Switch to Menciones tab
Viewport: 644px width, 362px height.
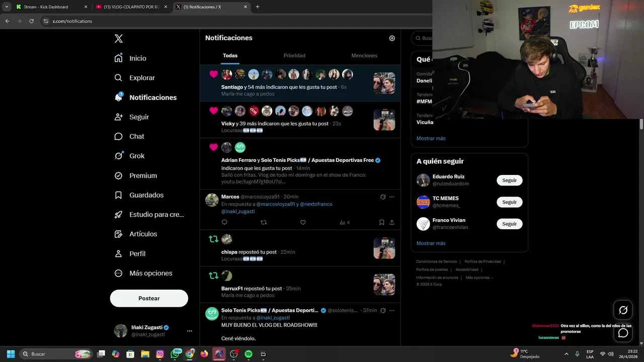(364, 56)
